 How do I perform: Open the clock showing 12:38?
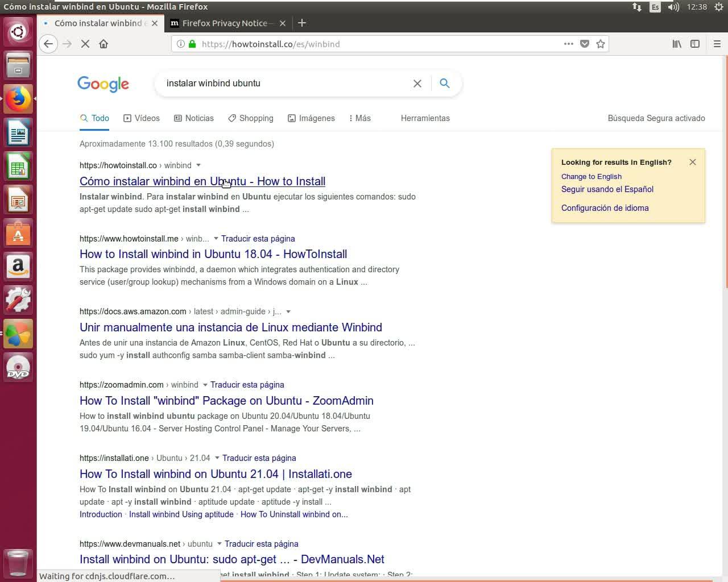click(697, 7)
